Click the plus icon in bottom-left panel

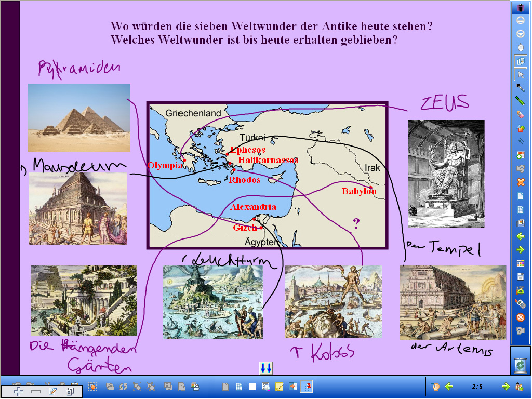click(x=19, y=392)
